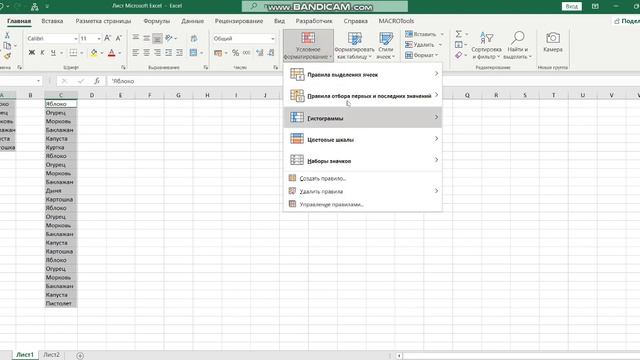
Task: Decrease font size with smaller A
Action: [118, 38]
